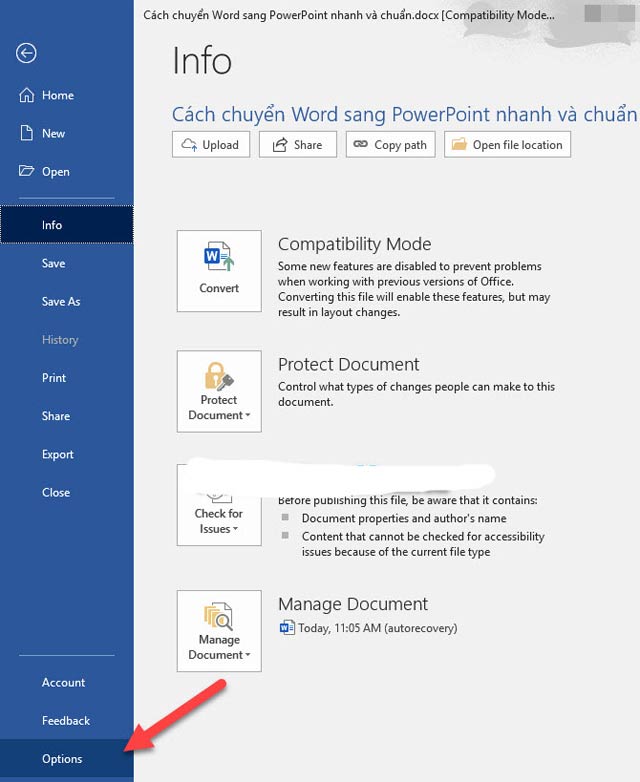This screenshot has height=782, width=640.
Task: Open Word Options
Action: (x=67, y=759)
